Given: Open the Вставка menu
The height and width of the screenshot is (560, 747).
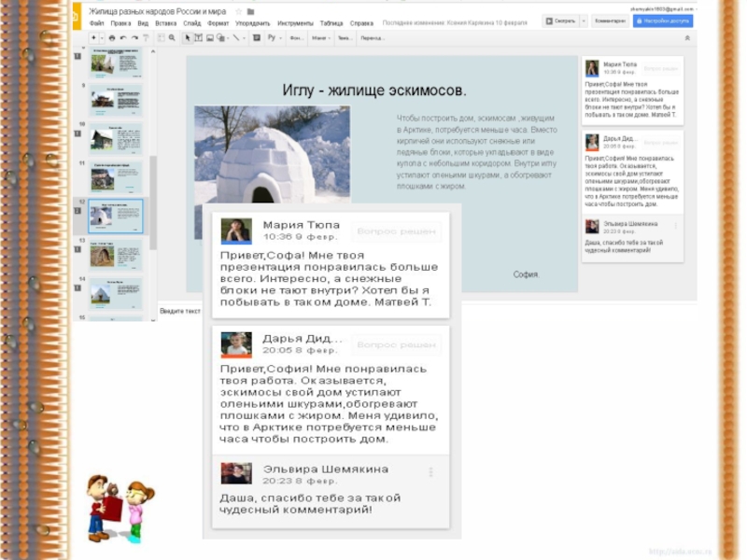Looking at the screenshot, I should pyautogui.click(x=164, y=21).
